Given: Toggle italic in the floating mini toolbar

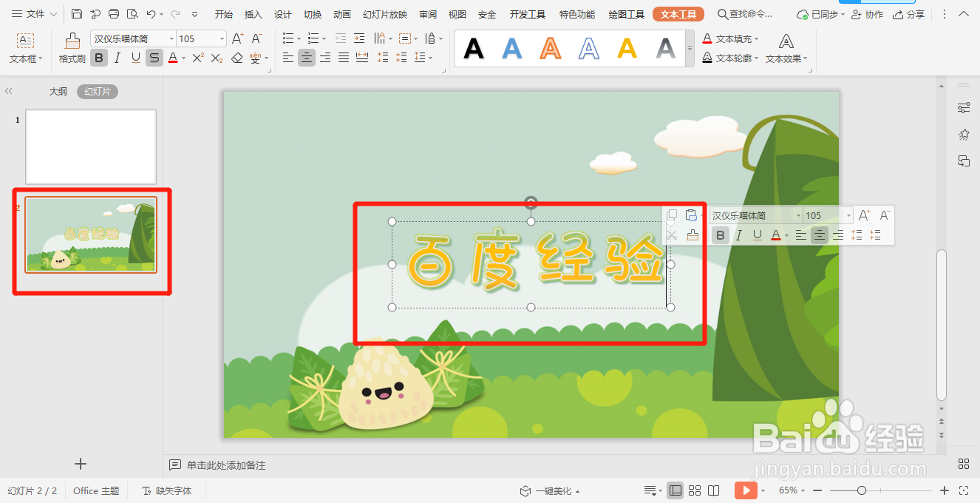Looking at the screenshot, I should (738, 235).
